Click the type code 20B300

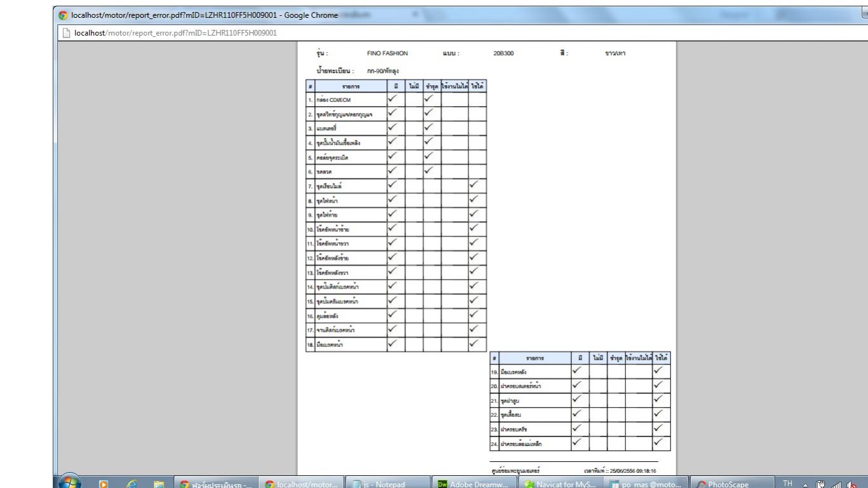504,53
